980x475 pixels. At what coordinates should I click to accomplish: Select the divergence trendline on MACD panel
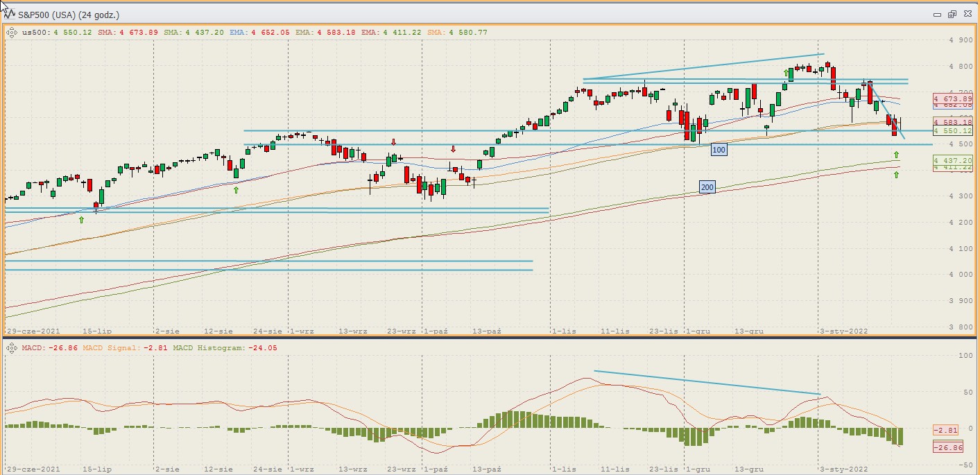pyautogui.click(x=707, y=383)
